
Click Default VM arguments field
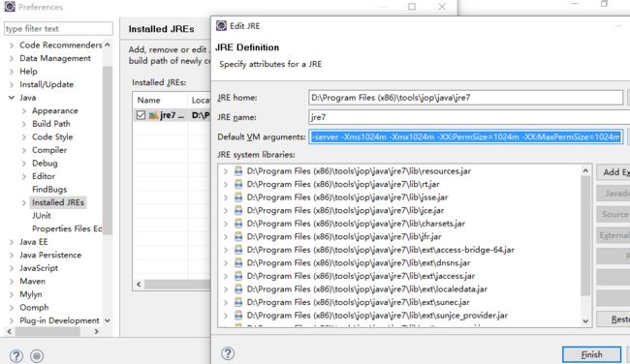click(x=465, y=136)
